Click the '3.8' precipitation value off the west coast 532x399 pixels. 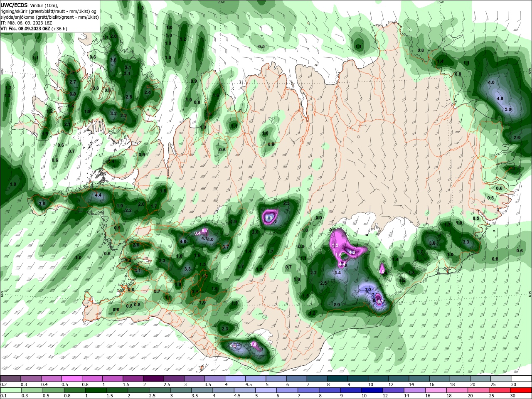(x=42, y=204)
